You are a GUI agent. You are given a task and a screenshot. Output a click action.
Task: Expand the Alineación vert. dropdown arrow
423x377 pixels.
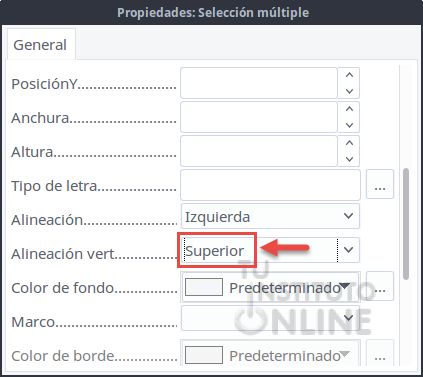(x=348, y=250)
